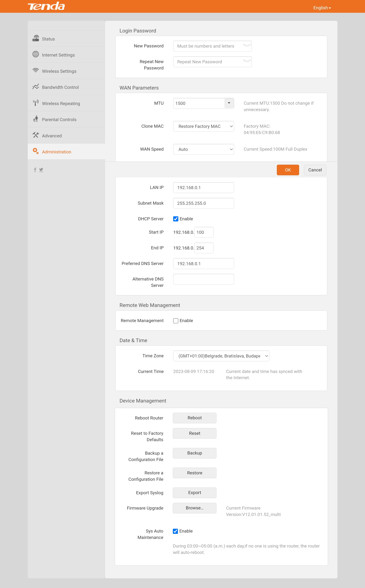
Task: Click the Bandwidth Control graph icon
Action: click(x=36, y=87)
